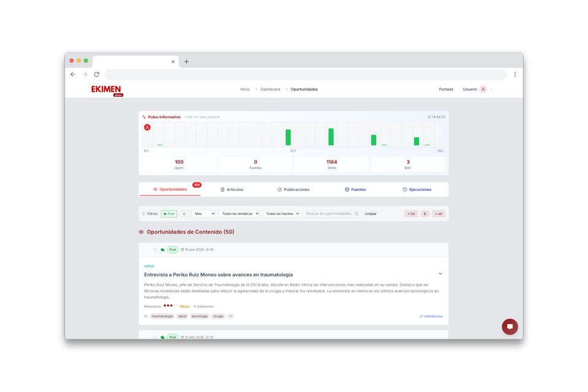This screenshot has height=392, width=588.
Task: Toggle the star favorite filter
Action: 184,213
